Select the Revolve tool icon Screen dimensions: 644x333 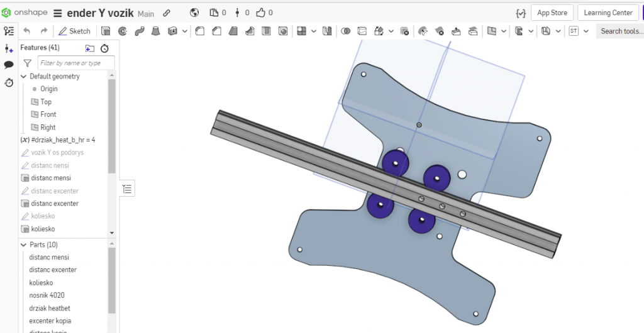pyautogui.click(x=122, y=31)
